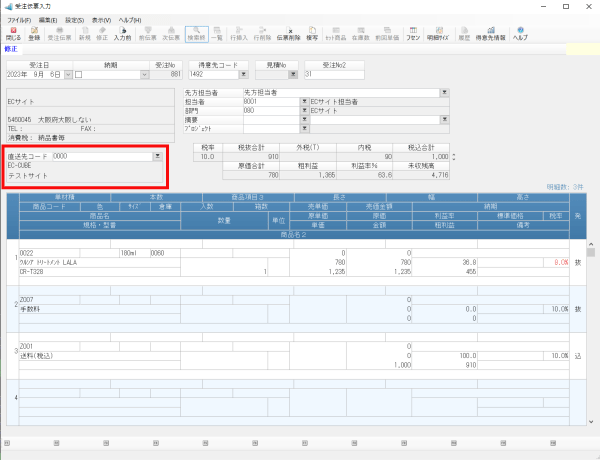
Task: Open the ファイル(F) menu
Action: pyautogui.click(x=19, y=20)
